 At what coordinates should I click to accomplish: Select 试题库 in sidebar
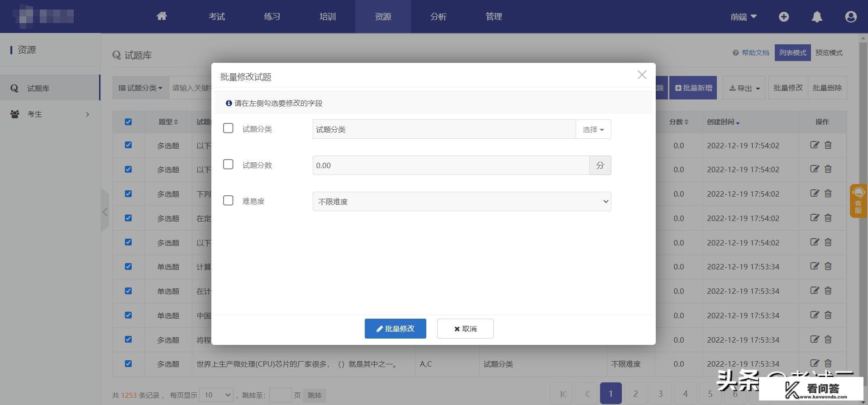(x=50, y=88)
